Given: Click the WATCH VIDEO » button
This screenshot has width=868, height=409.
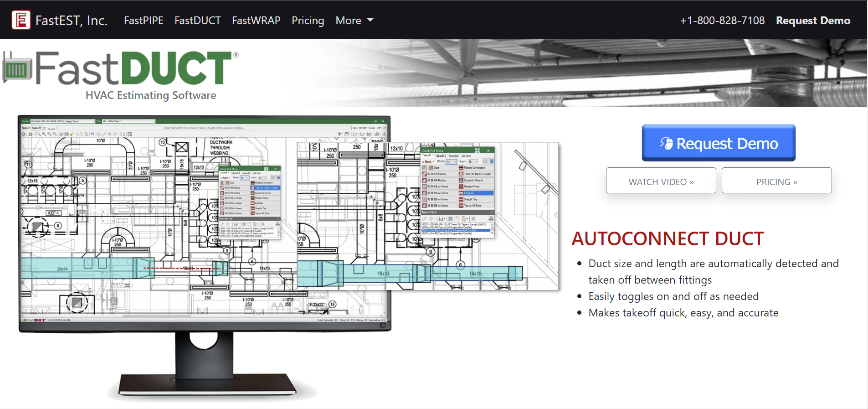Looking at the screenshot, I should click(x=661, y=181).
